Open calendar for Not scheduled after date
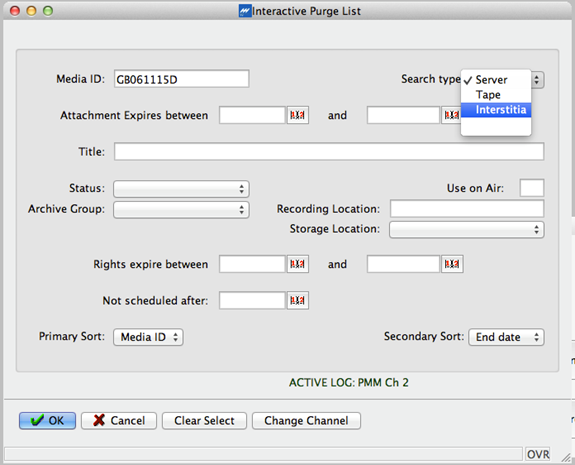 click(297, 300)
